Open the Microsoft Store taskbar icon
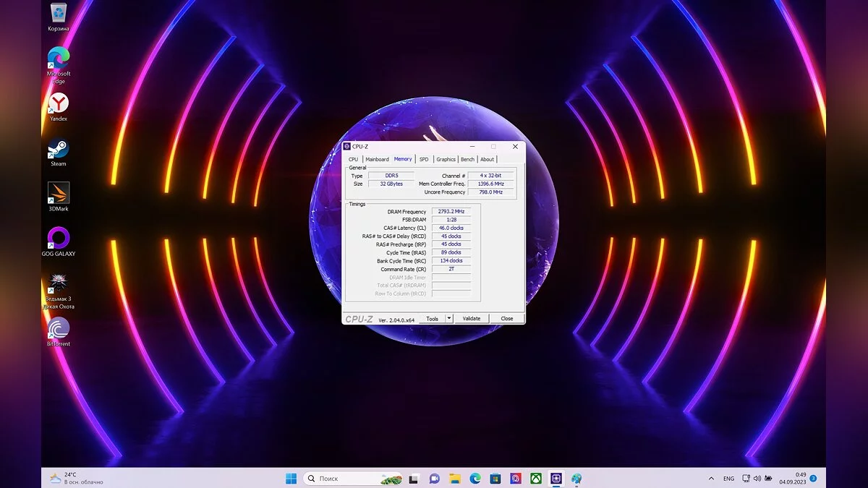Screen dimensions: 868x488 tap(495, 479)
